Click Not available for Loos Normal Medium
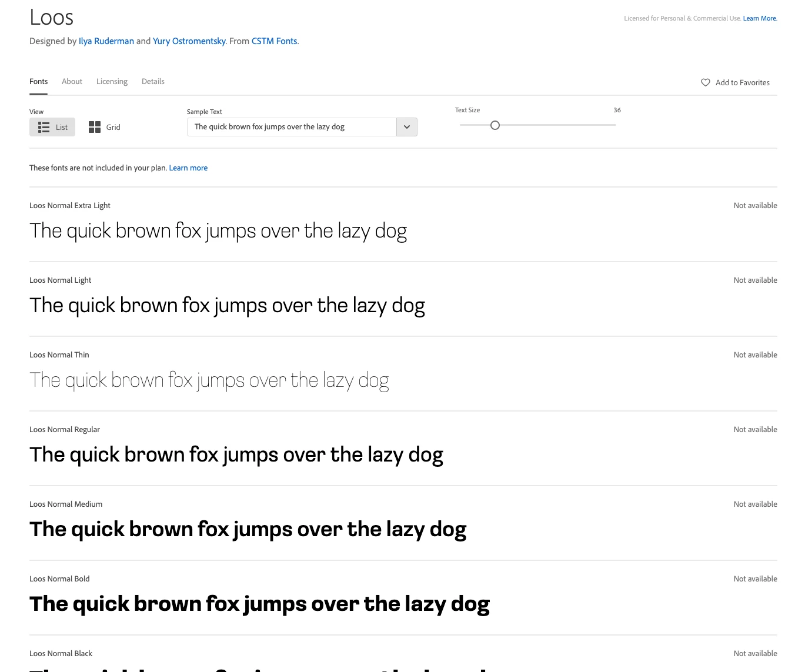 point(755,504)
